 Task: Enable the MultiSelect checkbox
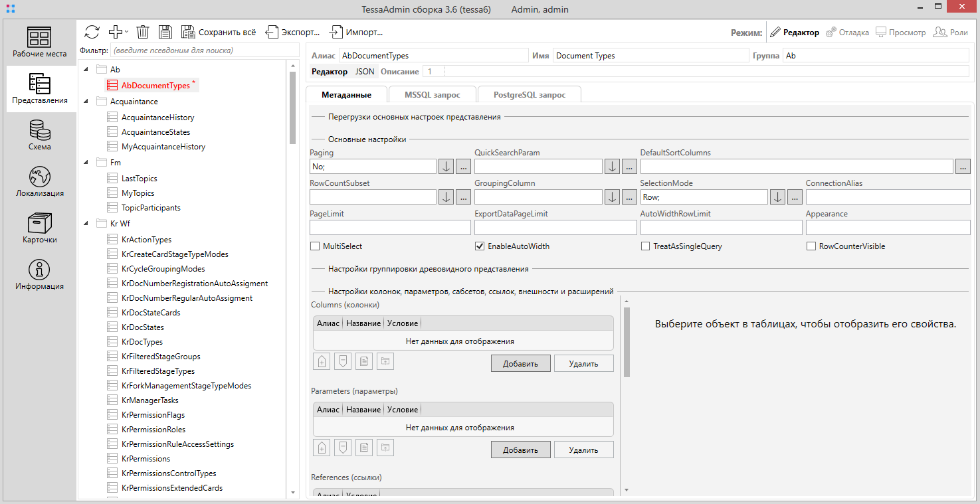[315, 246]
